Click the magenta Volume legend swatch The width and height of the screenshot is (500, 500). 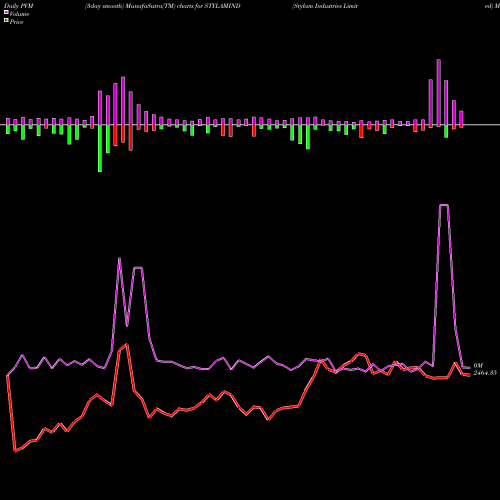(6, 12)
